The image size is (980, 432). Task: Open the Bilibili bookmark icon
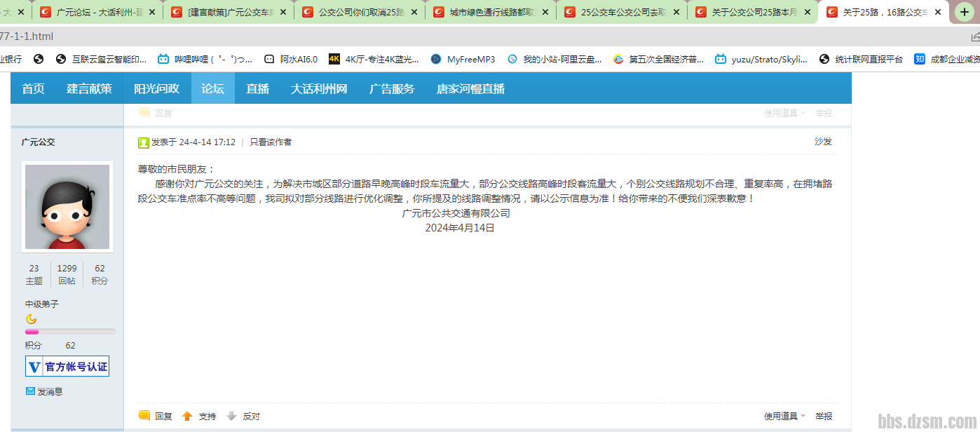[x=163, y=60]
